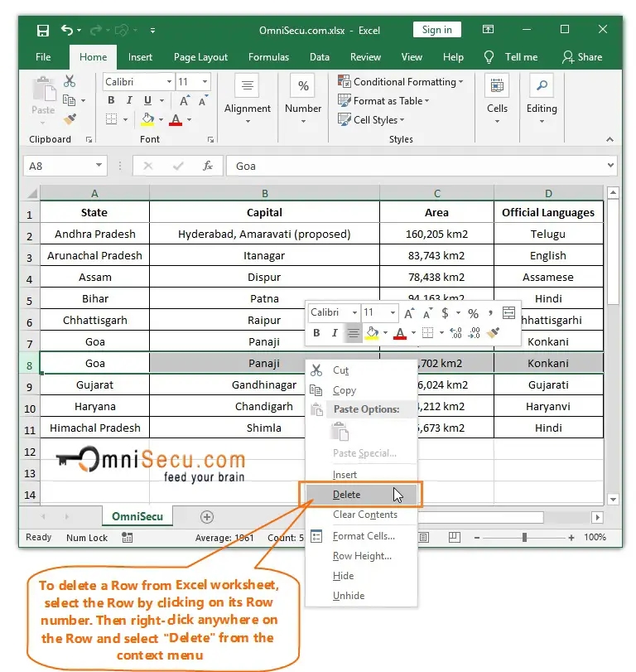
Task: Click the Insert Function fx icon
Action: (208, 166)
